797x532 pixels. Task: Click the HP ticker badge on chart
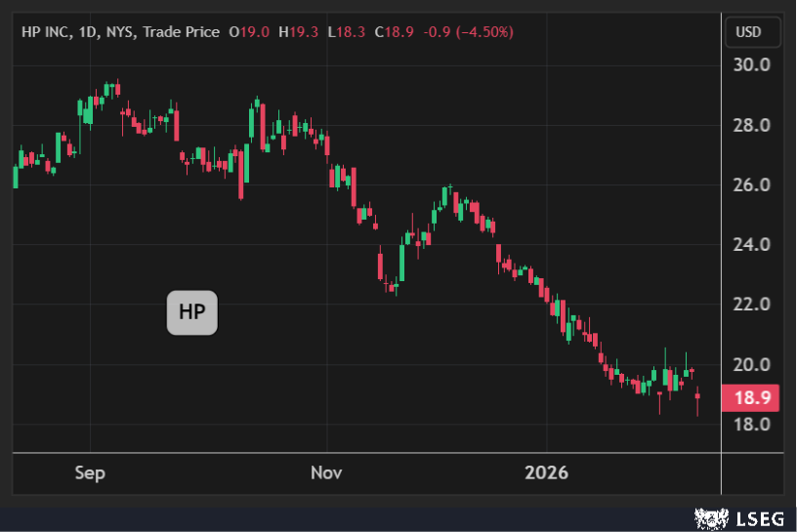coord(192,313)
